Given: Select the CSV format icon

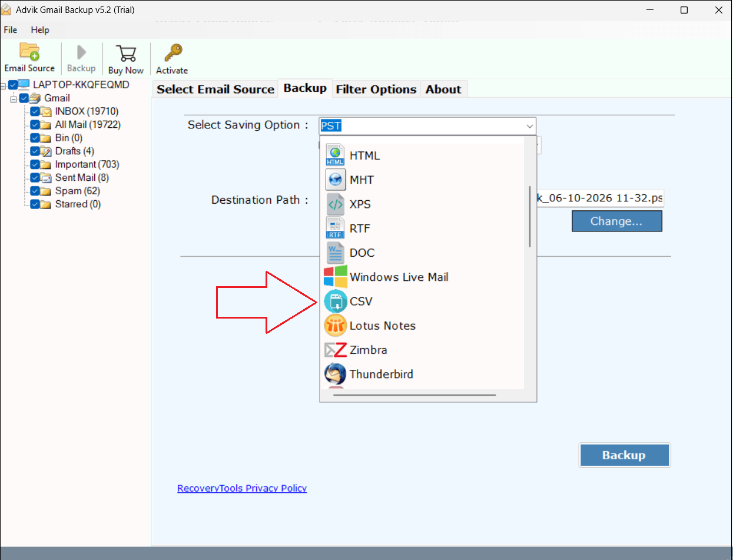Looking at the screenshot, I should click(x=336, y=301).
